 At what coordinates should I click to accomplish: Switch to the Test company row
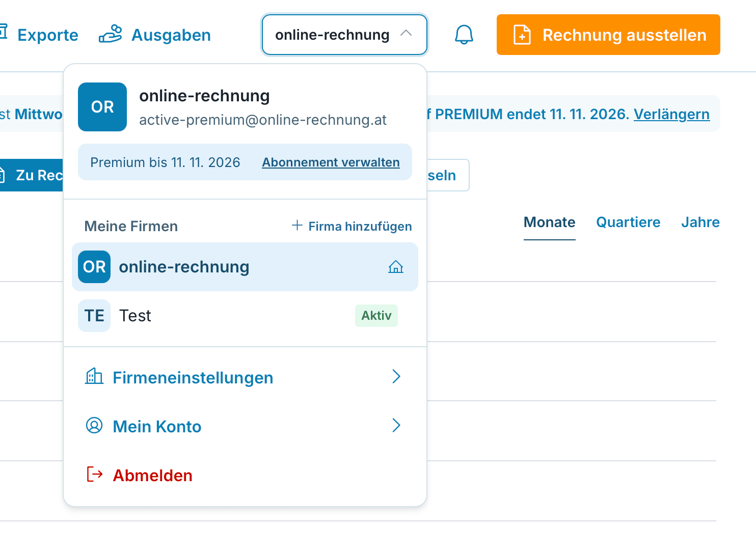coord(245,316)
